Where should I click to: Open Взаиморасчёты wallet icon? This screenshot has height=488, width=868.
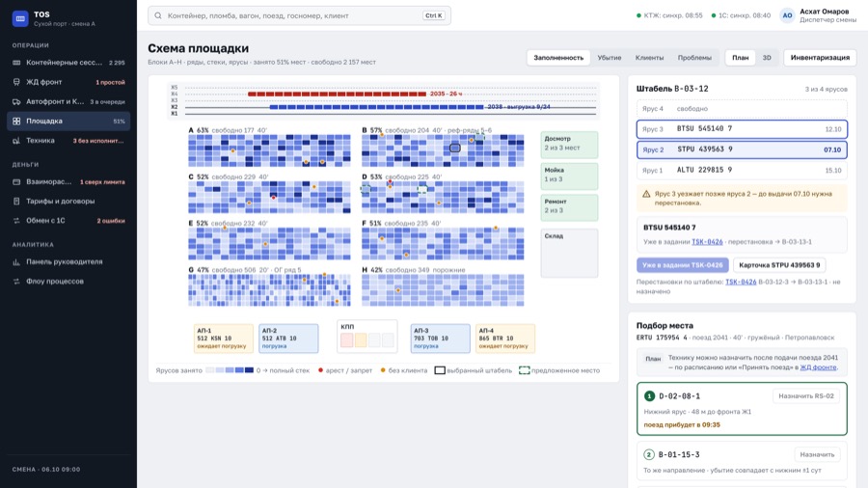click(x=16, y=181)
